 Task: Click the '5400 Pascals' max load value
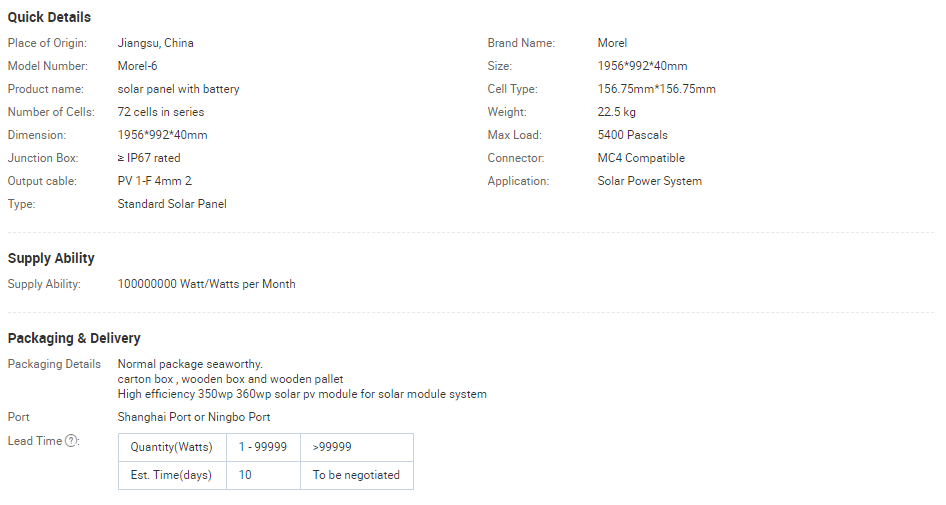tap(632, 135)
